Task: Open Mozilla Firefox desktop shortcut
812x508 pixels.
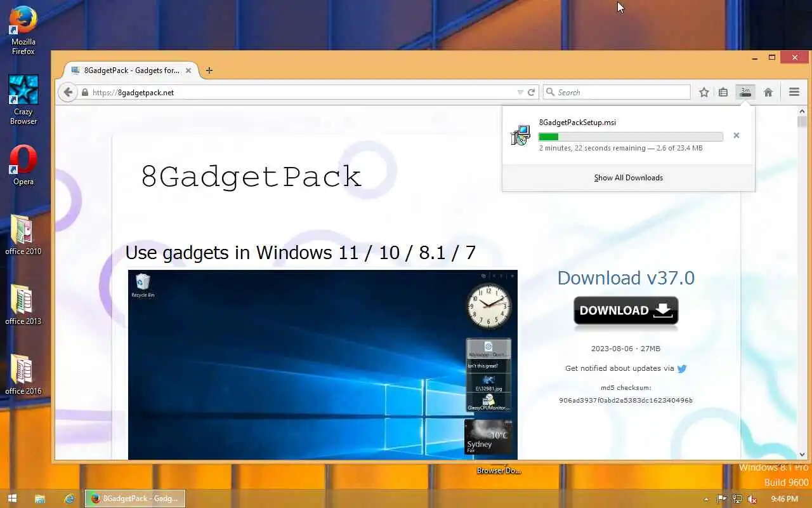Action: pos(23,30)
